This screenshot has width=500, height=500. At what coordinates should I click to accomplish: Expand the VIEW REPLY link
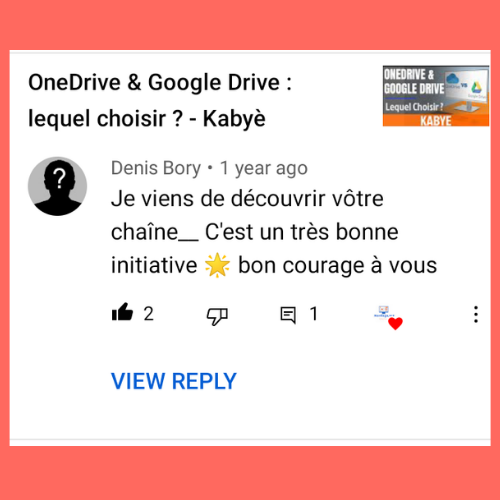point(174,381)
